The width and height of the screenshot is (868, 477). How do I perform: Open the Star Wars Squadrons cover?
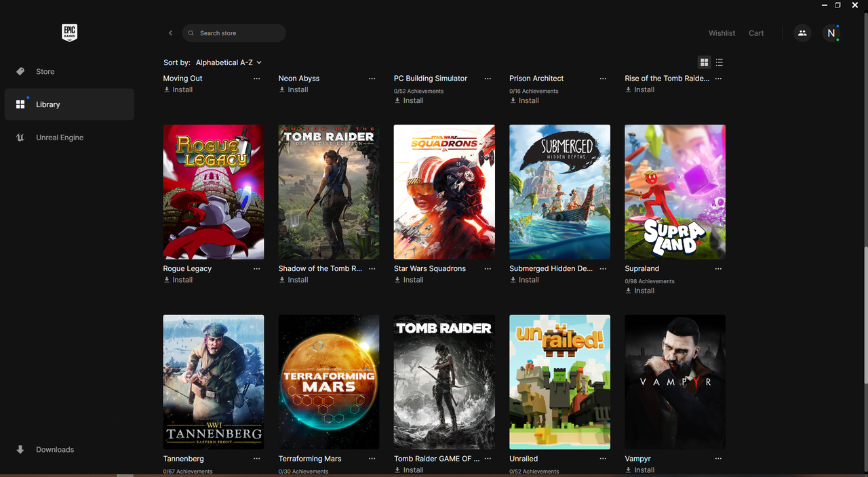(444, 192)
